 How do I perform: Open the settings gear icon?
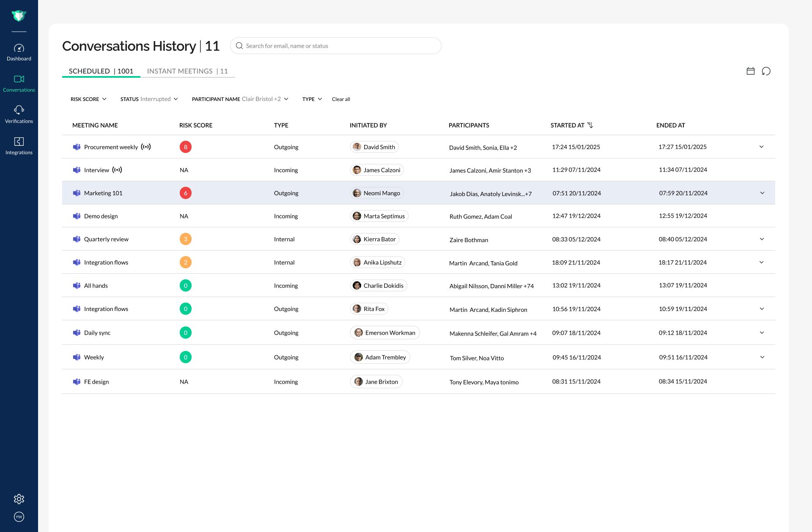[x=19, y=499]
